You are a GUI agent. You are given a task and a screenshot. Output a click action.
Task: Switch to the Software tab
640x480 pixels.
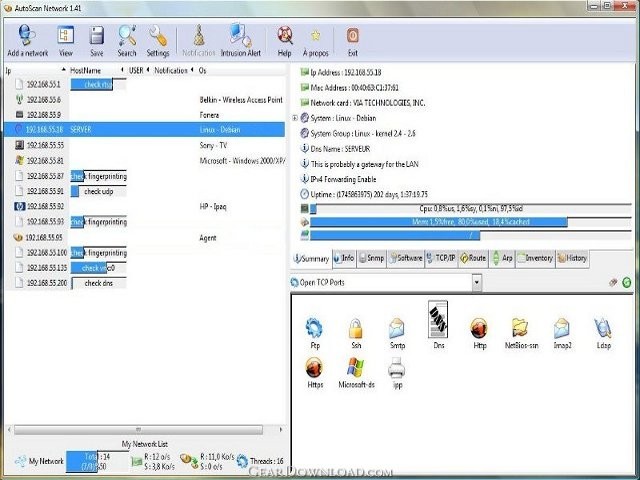pyautogui.click(x=406, y=258)
